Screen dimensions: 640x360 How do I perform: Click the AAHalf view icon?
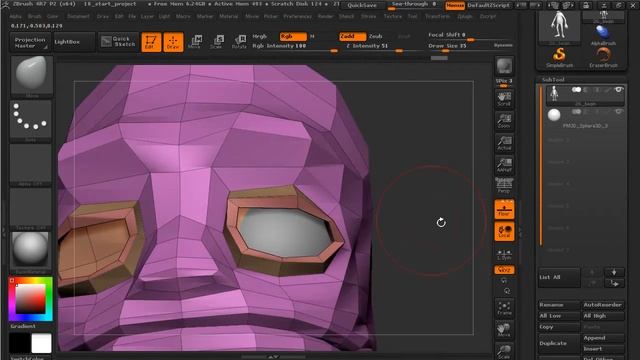pos(504,165)
